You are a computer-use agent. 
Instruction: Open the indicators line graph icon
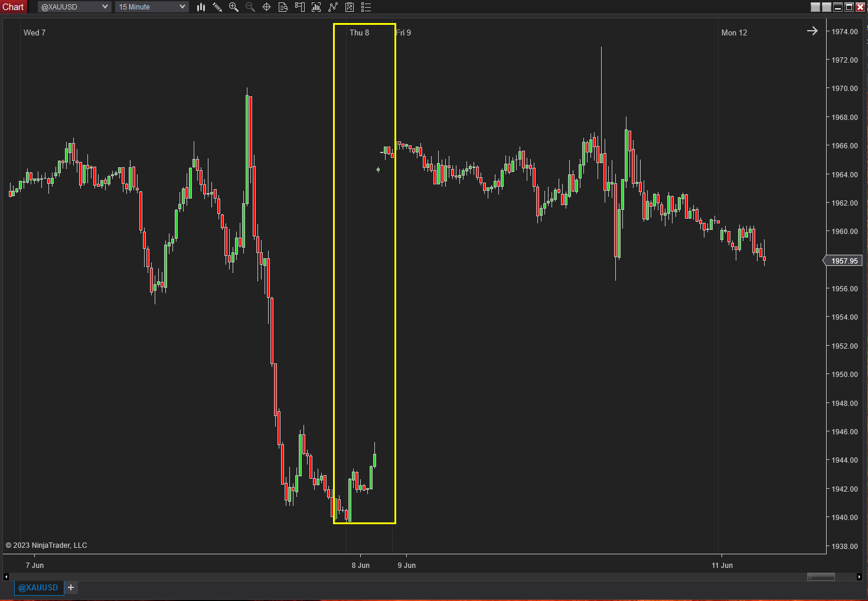click(x=333, y=7)
